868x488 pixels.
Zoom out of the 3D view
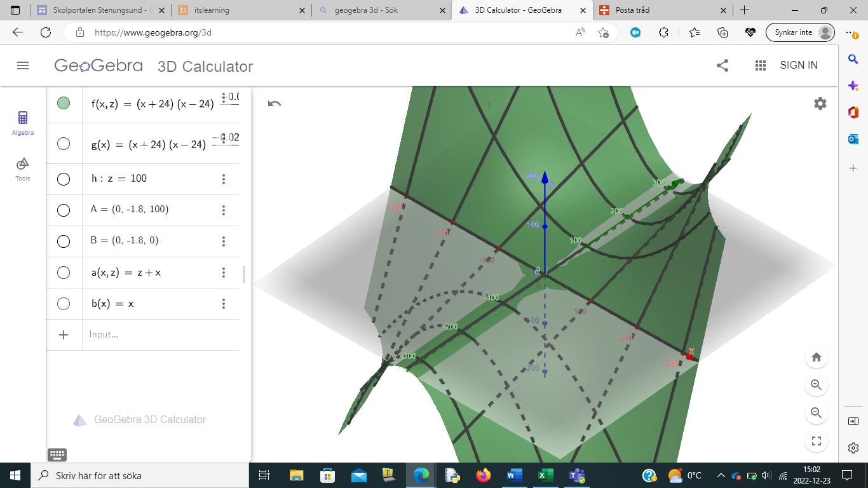point(817,413)
